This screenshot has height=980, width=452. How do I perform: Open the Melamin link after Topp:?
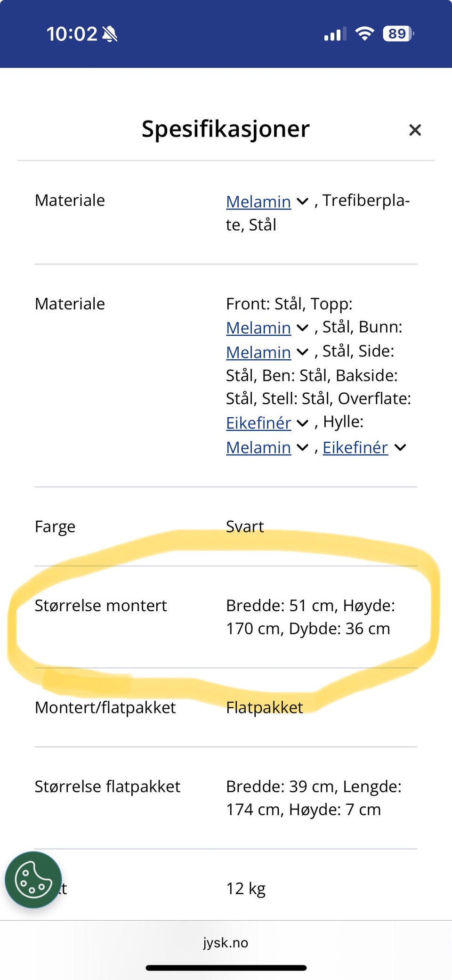[x=258, y=328]
